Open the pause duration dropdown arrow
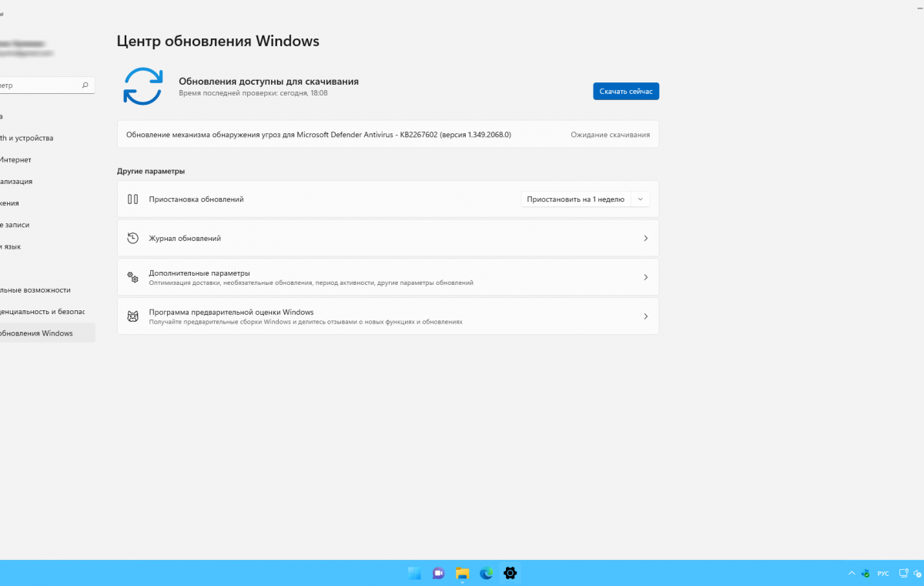 (641, 199)
